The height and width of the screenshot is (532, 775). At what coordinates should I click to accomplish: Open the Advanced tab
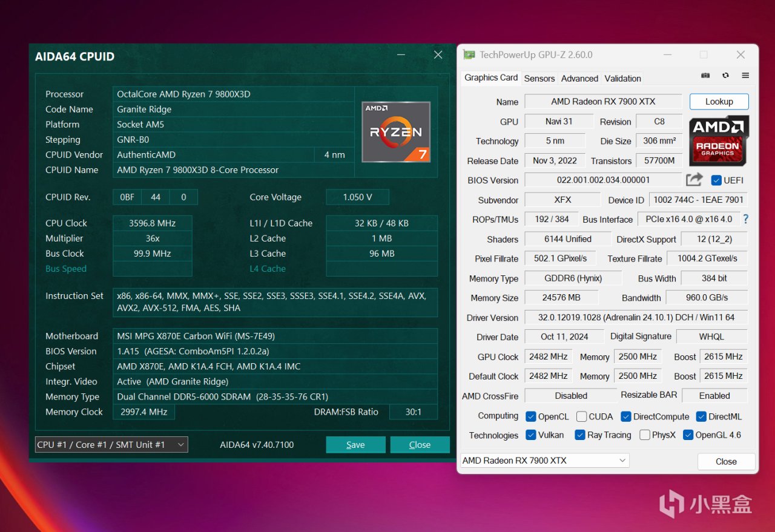click(x=579, y=78)
